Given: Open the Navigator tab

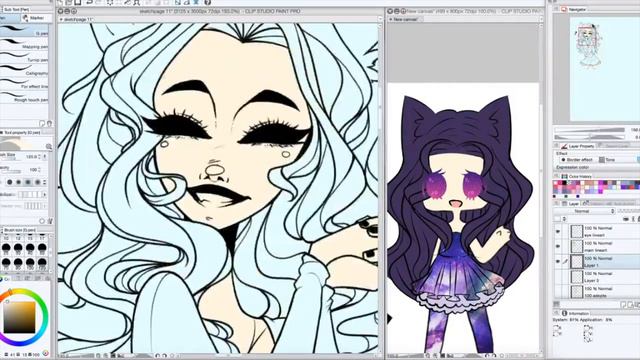Looking at the screenshot, I should click(574, 9).
